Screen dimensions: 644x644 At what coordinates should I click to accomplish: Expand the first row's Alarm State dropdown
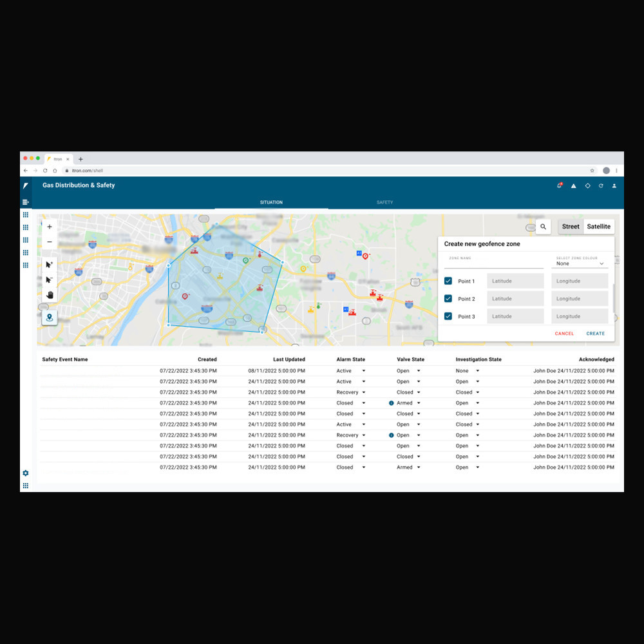[363, 371]
